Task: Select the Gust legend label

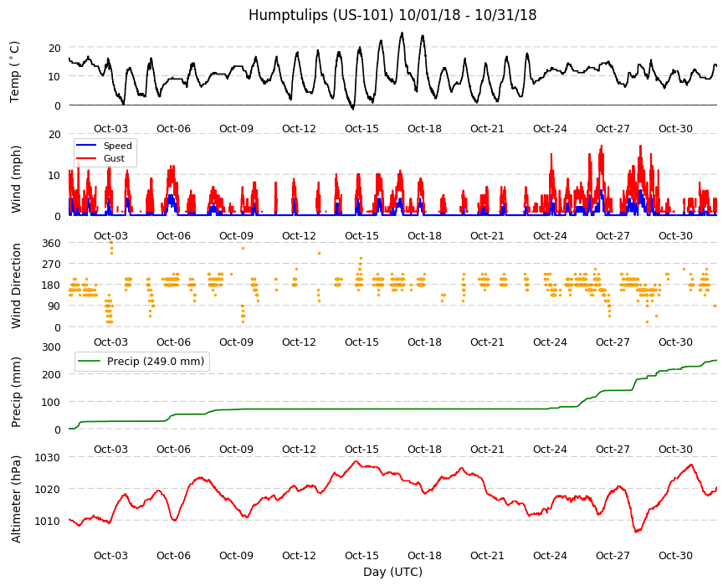Action: (x=114, y=158)
